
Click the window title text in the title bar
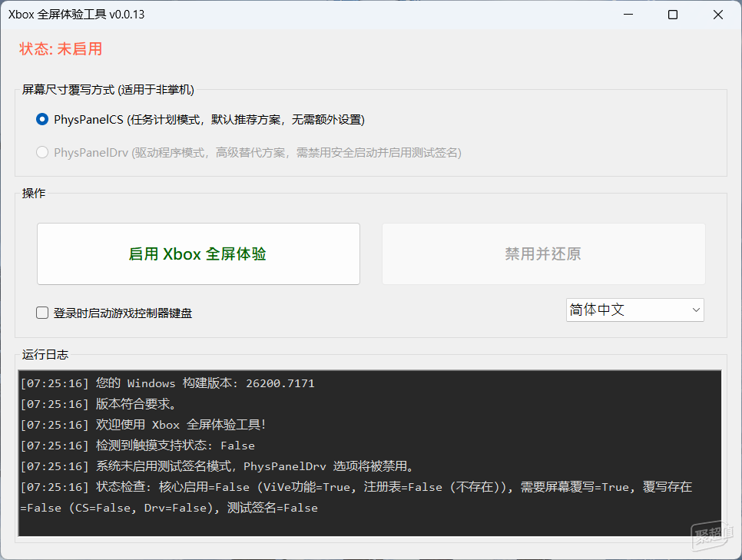tap(76, 15)
